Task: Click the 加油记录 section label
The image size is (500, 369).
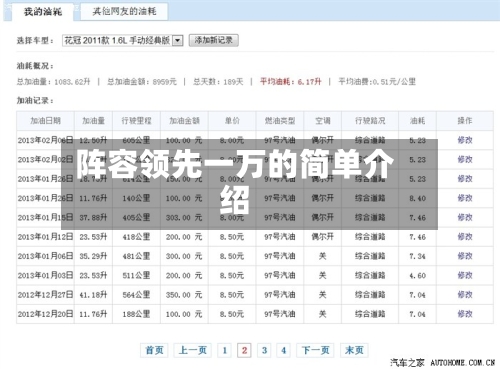Action: [35, 100]
